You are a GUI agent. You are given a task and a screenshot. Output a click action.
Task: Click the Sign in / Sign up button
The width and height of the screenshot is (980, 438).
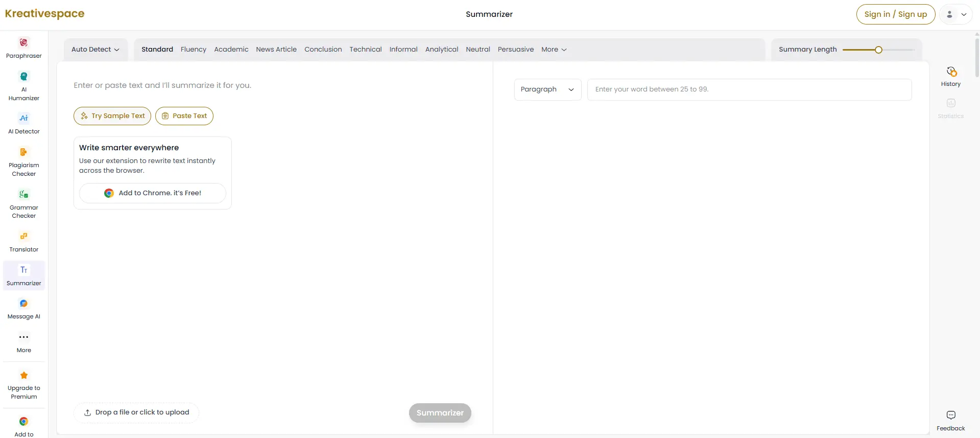point(896,14)
